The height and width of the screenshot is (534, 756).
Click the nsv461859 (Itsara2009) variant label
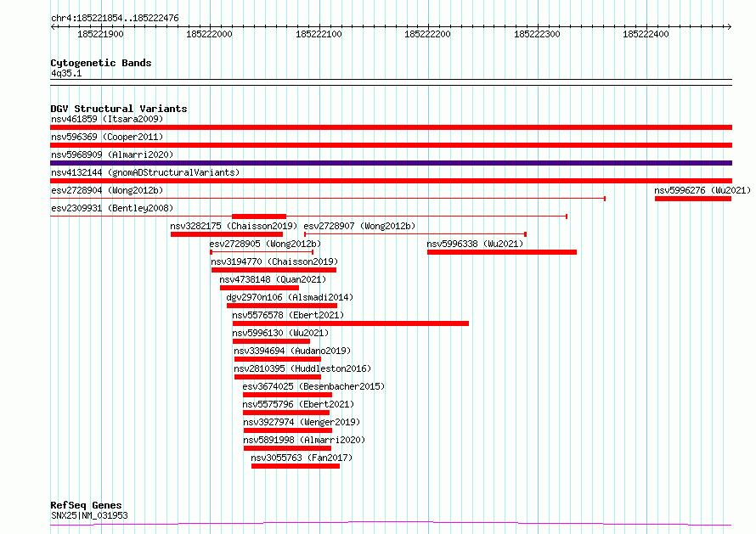pos(106,119)
